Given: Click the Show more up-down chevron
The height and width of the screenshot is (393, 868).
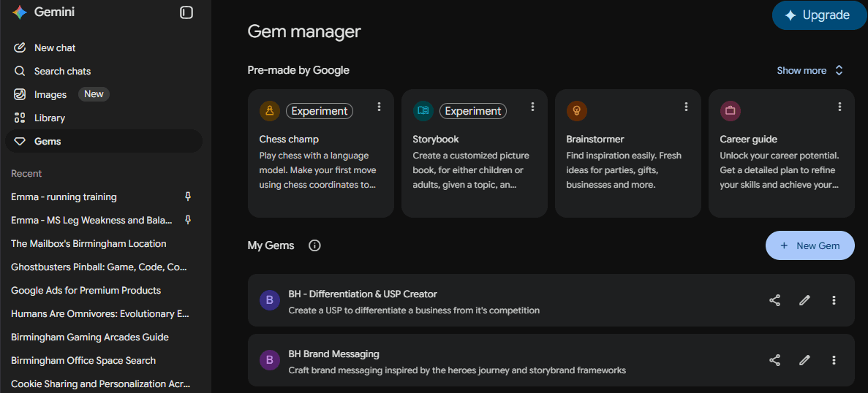Looking at the screenshot, I should coord(839,70).
